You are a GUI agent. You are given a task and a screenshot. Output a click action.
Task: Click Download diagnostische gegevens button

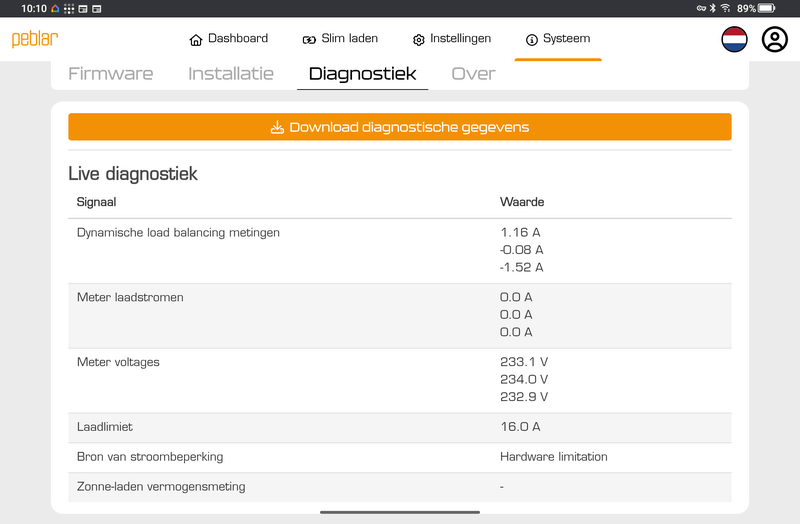point(400,127)
